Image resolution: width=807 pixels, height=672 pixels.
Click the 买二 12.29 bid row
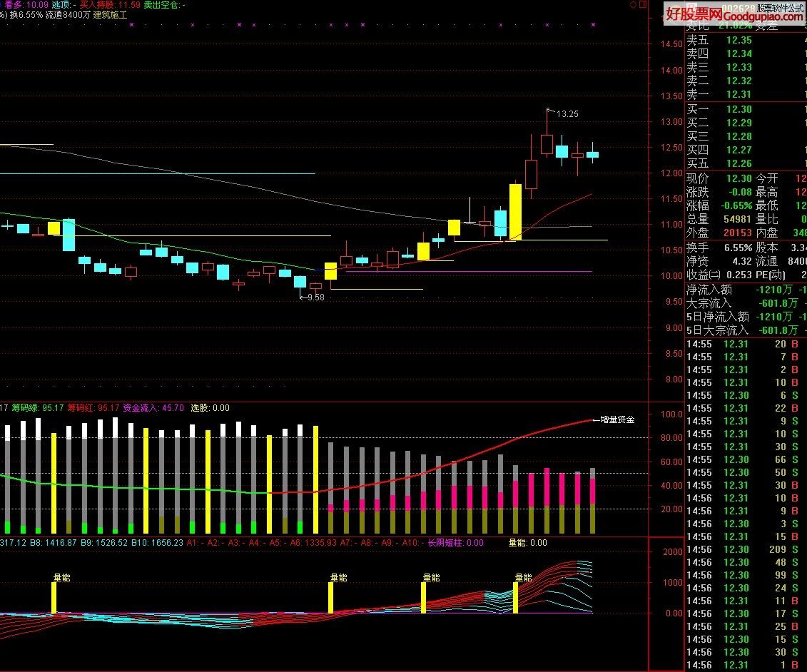(746, 123)
